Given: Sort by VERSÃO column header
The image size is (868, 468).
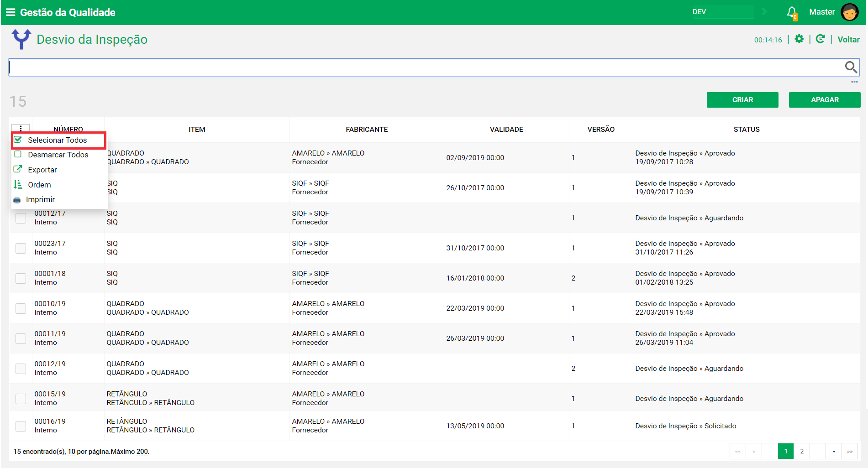Looking at the screenshot, I should [x=601, y=130].
